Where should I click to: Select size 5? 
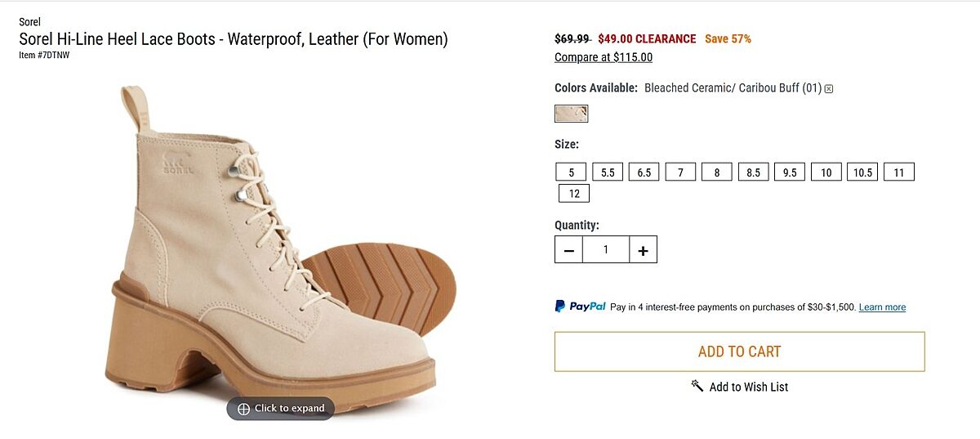(x=571, y=172)
